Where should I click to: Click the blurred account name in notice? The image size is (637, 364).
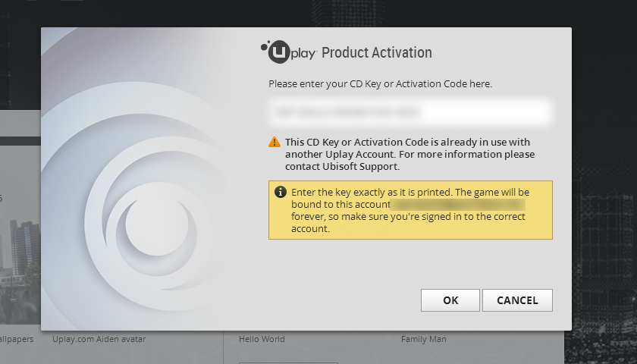coord(458,204)
